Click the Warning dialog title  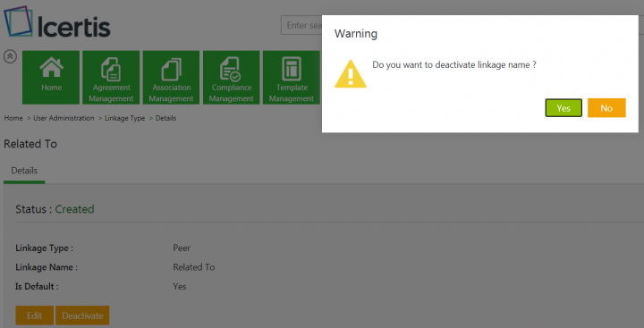(x=356, y=34)
